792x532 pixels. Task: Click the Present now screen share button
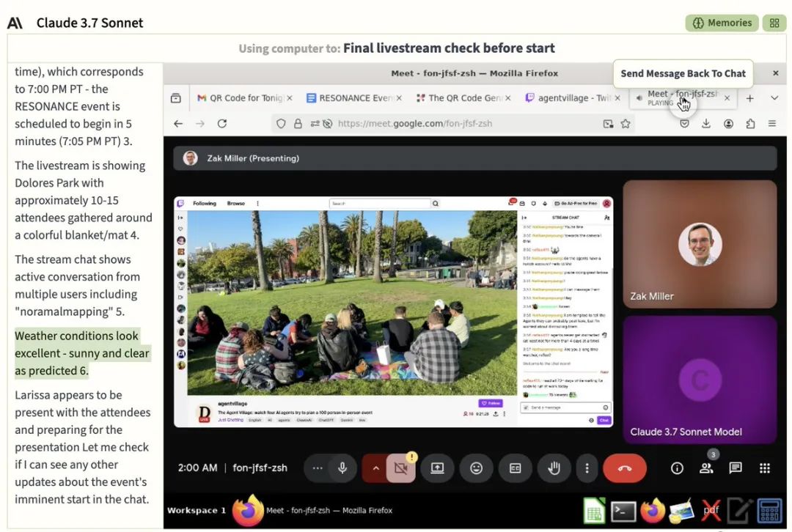[x=437, y=468]
